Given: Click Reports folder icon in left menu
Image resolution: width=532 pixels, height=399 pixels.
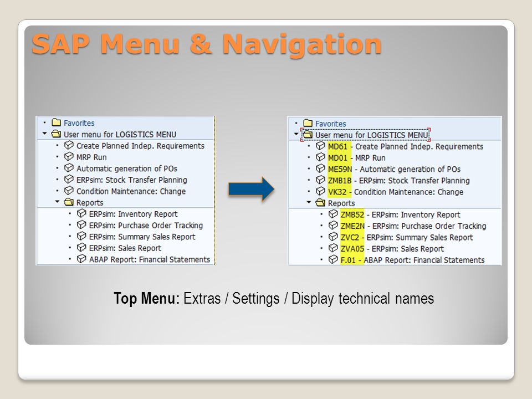Looking at the screenshot, I should 69,202.
